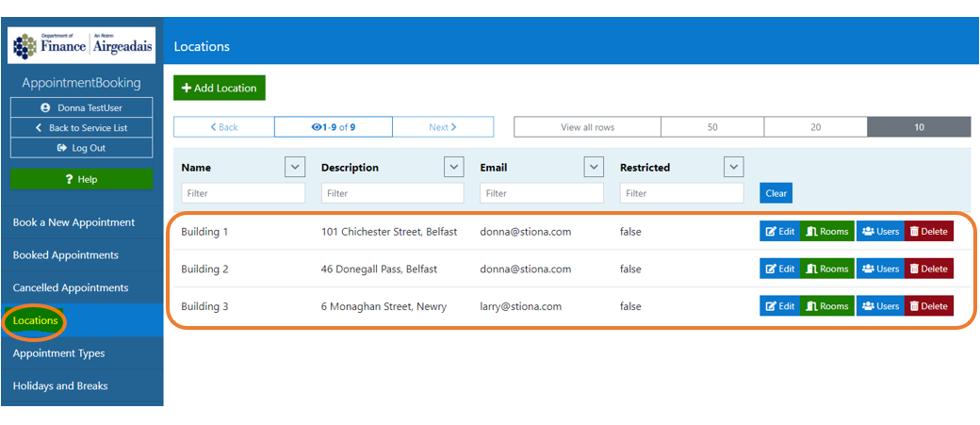The width and height of the screenshot is (980, 425).
Task: Delete the Building 1 location
Action: click(x=928, y=232)
